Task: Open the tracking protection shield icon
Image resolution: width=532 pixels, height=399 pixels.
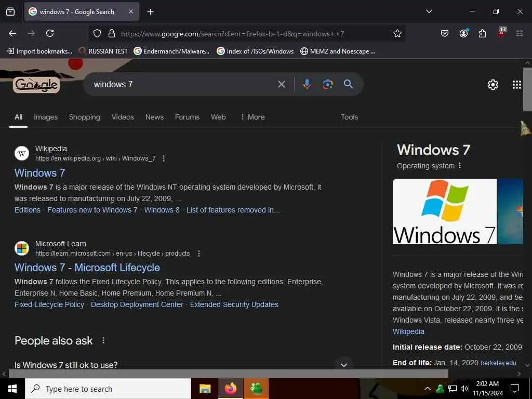Action: (x=97, y=34)
